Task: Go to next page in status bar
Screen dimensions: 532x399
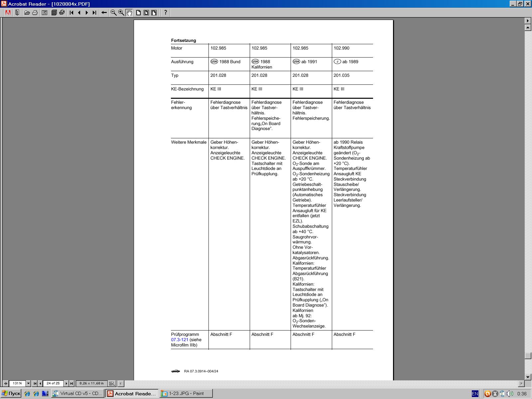Action: 66,383
